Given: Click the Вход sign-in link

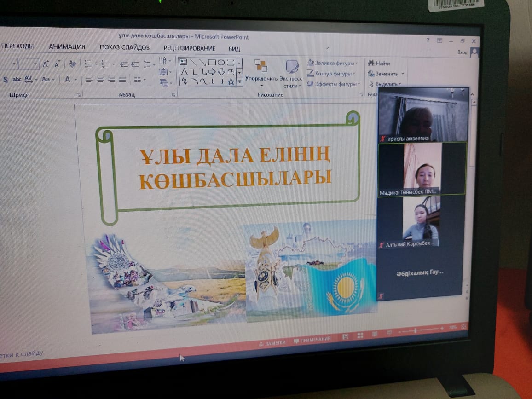Looking at the screenshot, I should tap(462, 52).
